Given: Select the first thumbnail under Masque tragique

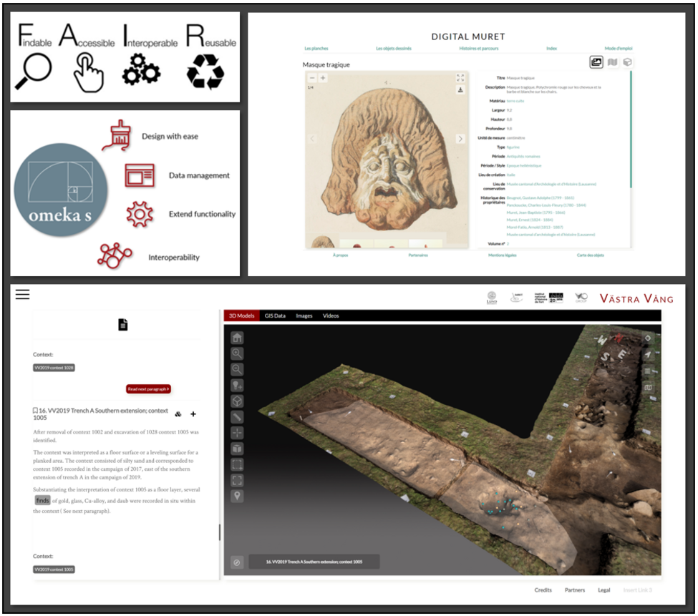Looking at the screenshot, I should click(x=322, y=242).
